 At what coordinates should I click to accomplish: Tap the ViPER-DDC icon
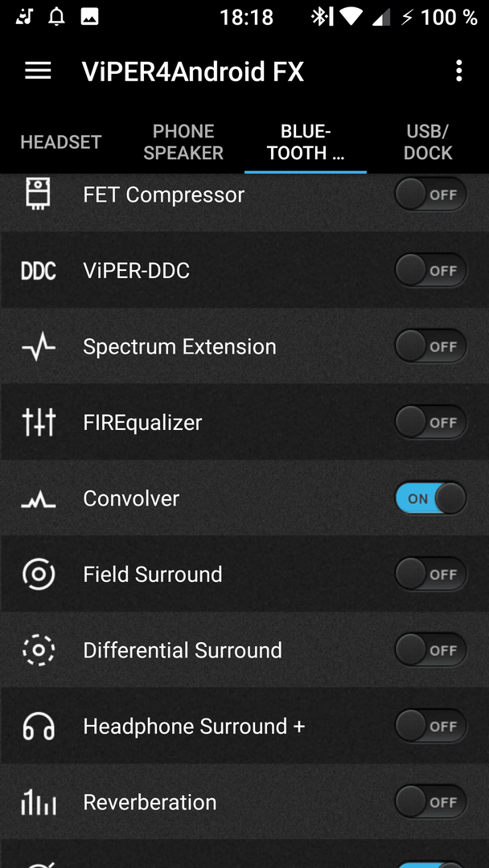click(38, 271)
